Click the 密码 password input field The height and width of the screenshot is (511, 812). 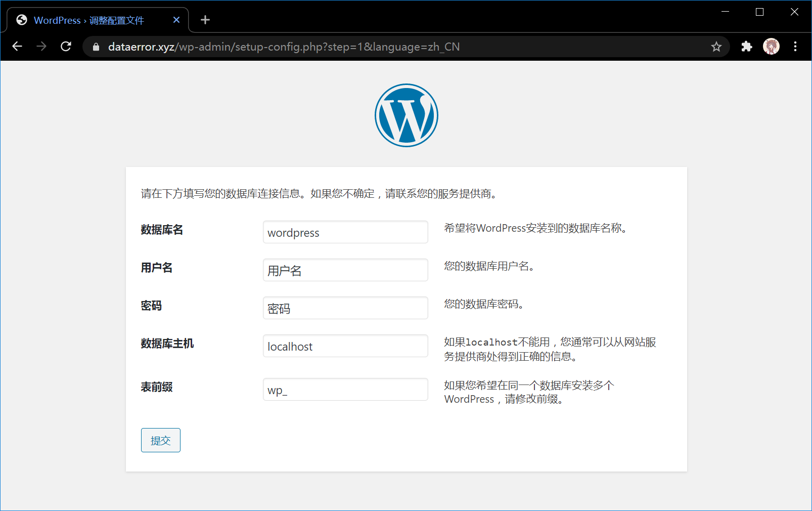click(x=345, y=308)
